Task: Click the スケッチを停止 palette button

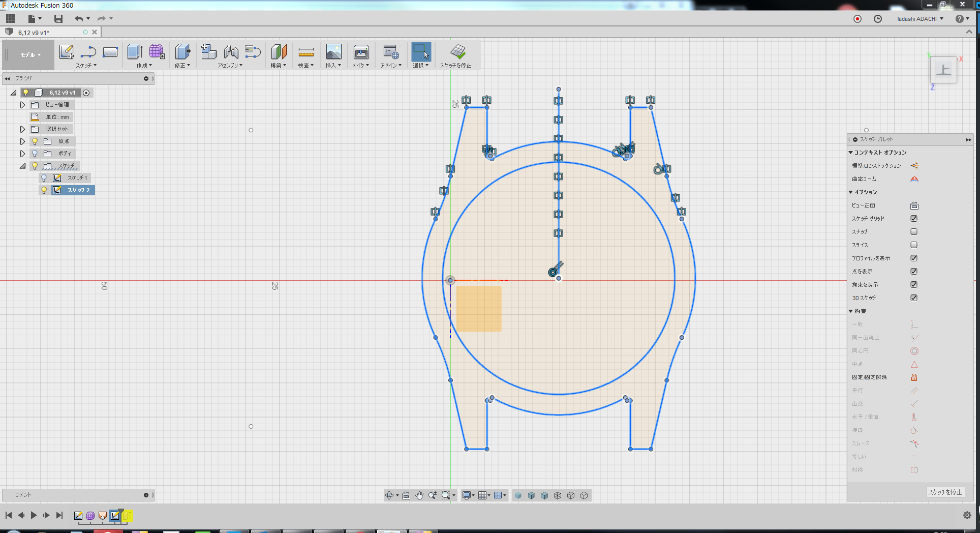Action: (x=945, y=492)
